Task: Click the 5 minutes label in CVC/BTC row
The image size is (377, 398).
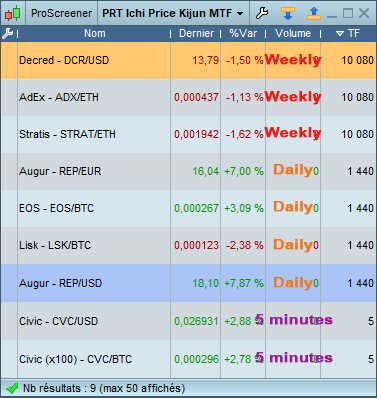Action: click(x=294, y=358)
